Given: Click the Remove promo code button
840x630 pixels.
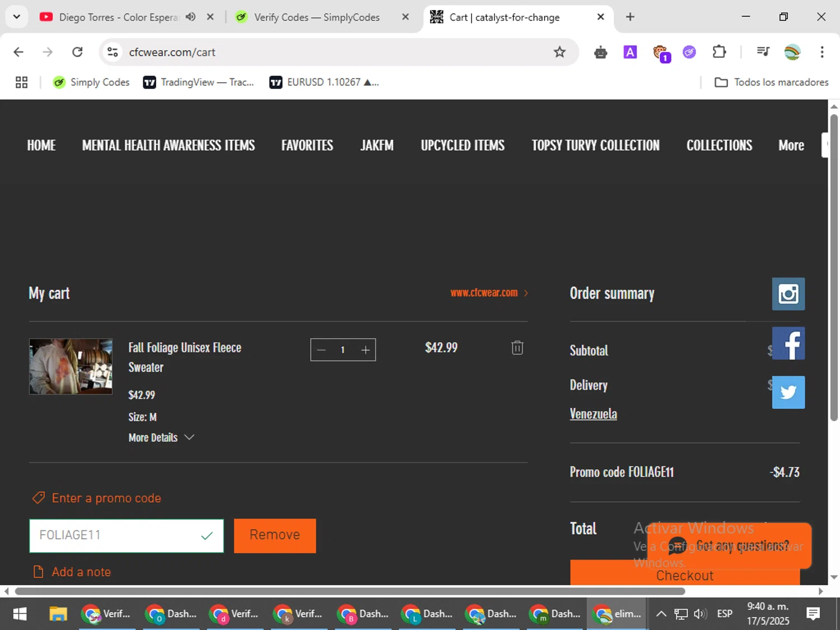Looking at the screenshot, I should coord(275,535).
